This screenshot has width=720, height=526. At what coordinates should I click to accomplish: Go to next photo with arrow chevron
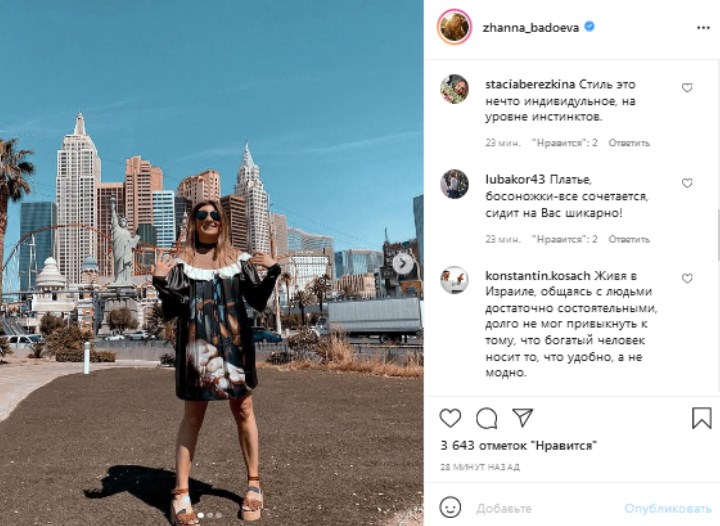403,263
